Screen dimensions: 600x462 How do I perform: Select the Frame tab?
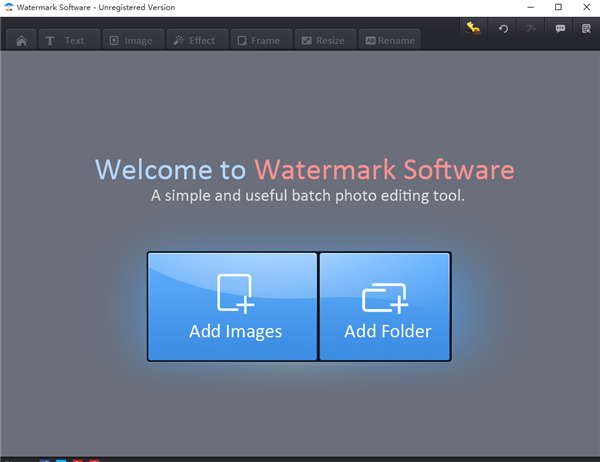259,40
